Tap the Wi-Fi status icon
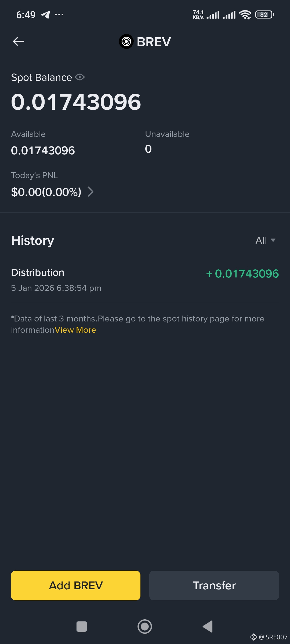The width and height of the screenshot is (290, 644). click(x=245, y=15)
